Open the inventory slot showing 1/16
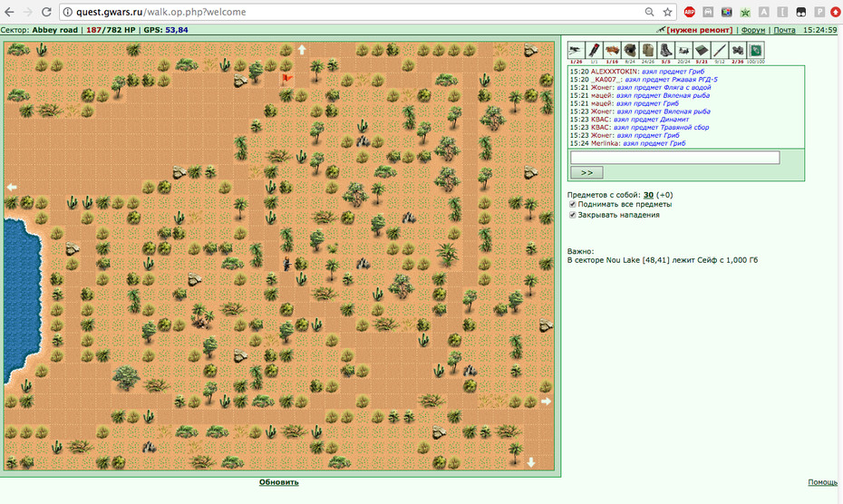 point(612,51)
